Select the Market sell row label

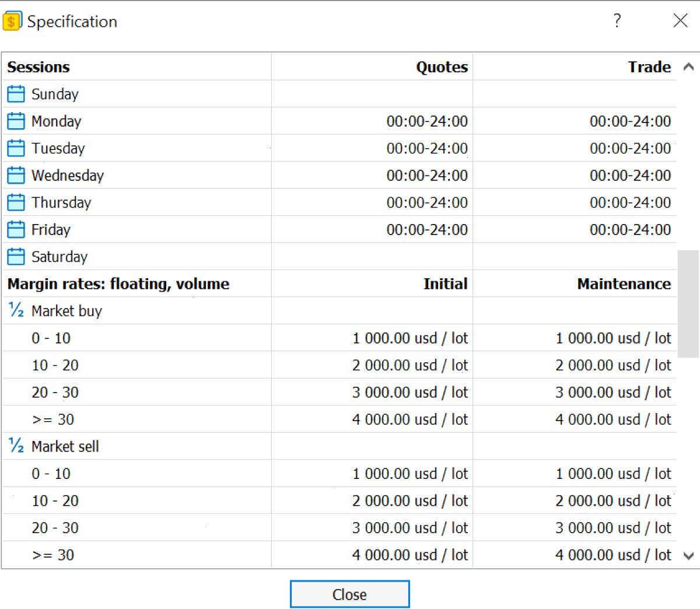65,446
